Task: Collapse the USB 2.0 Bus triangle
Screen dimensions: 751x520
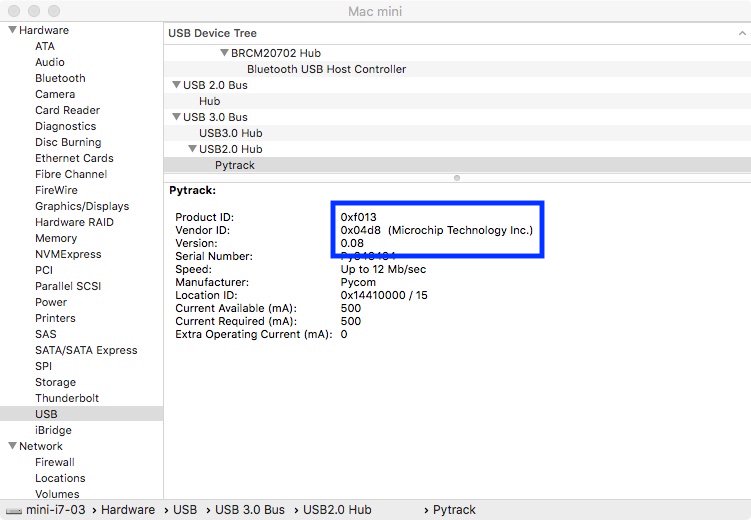Action: click(176, 85)
